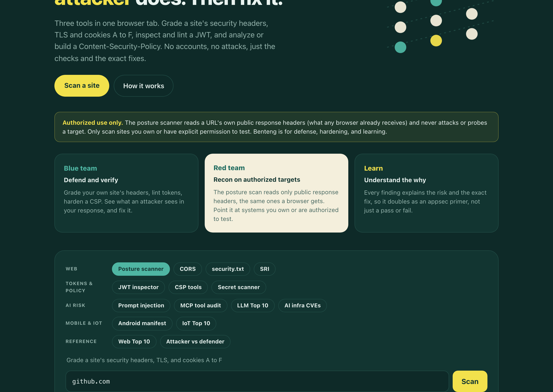553x392 pixels.
Task: Switch to CSP tools
Action: (x=188, y=287)
